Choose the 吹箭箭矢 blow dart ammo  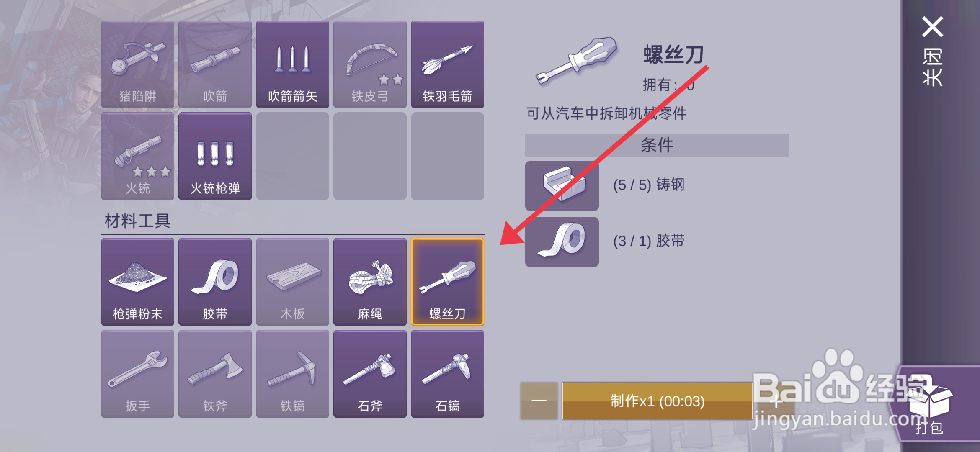pyautogui.click(x=292, y=65)
